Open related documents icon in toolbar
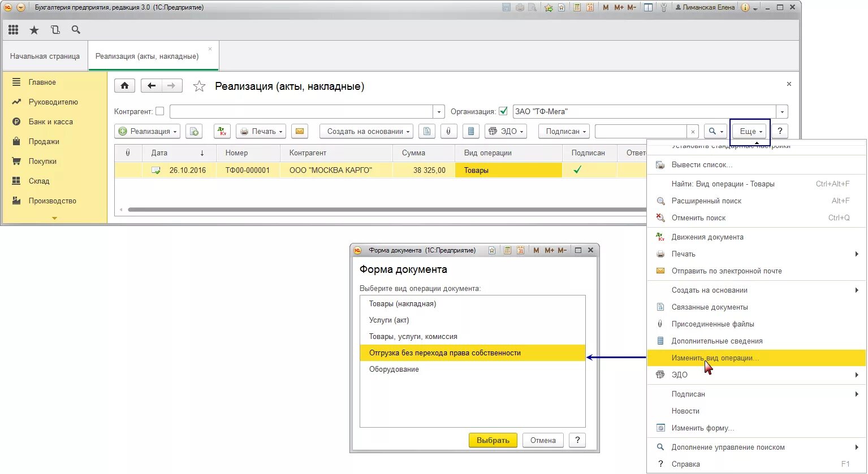The image size is (868, 474). [427, 131]
